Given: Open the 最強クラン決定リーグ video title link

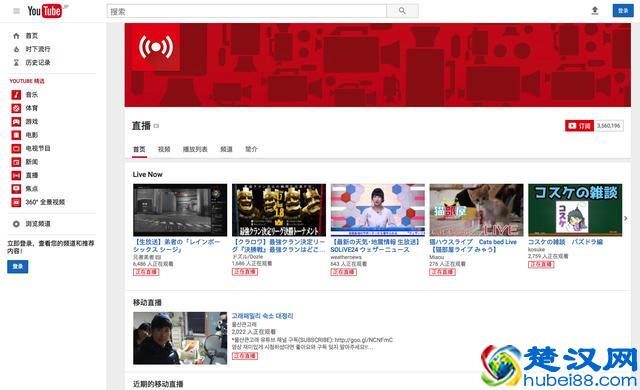Looking at the screenshot, I should coord(278,246).
